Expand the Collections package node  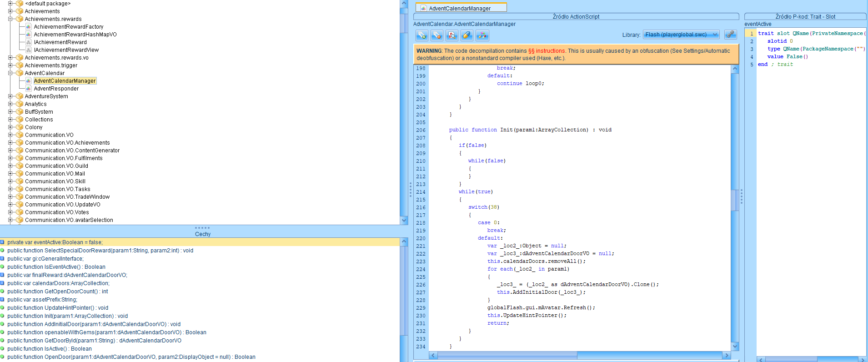click(x=10, y=119)
